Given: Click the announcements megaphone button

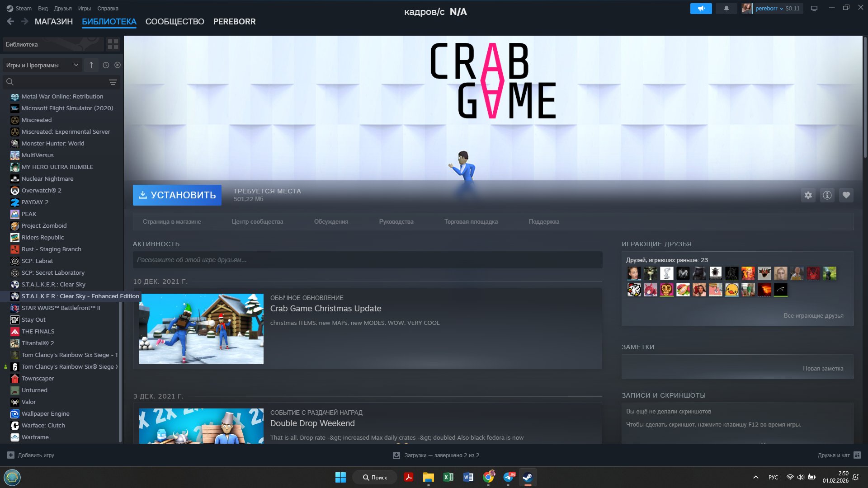Looking at the screenshot, I should (701, 9).
